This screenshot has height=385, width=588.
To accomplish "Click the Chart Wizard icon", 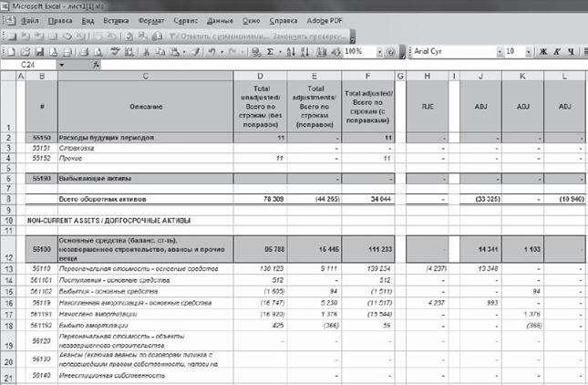I will (x=321, y=52).
